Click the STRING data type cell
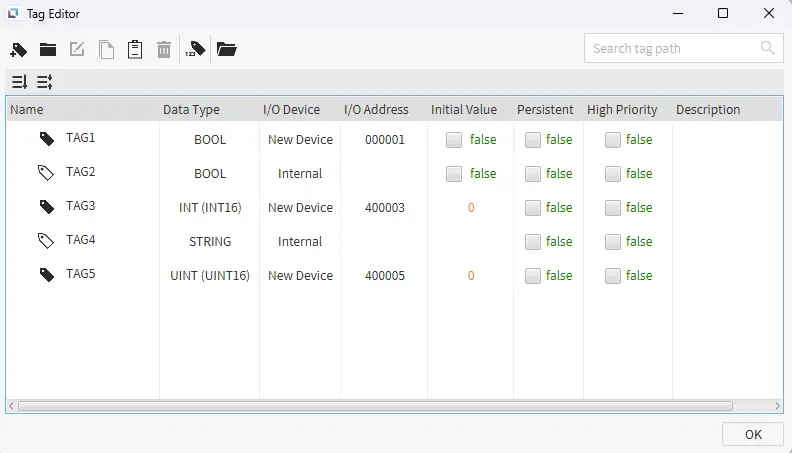Screen dimensions: 792x453 click(x=210, y=241)
